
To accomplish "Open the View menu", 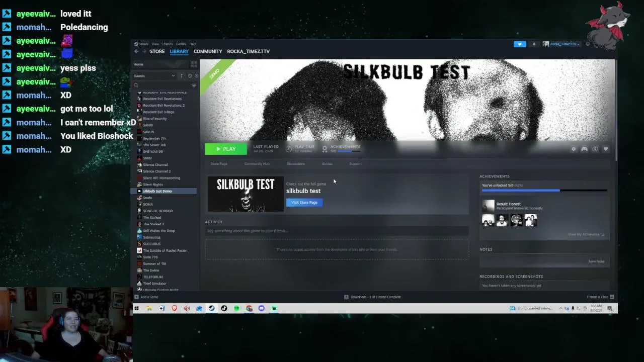I will (x=155, y=44).
